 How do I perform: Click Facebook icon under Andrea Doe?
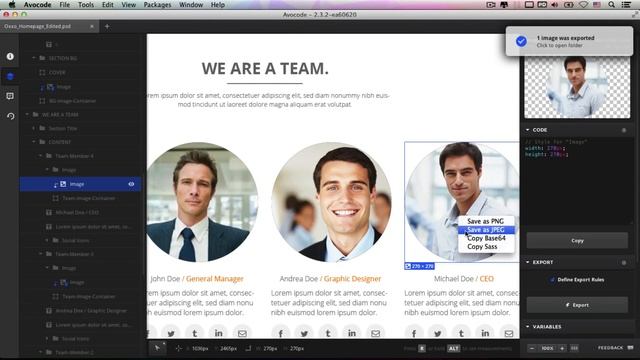[x=280, y=333]
